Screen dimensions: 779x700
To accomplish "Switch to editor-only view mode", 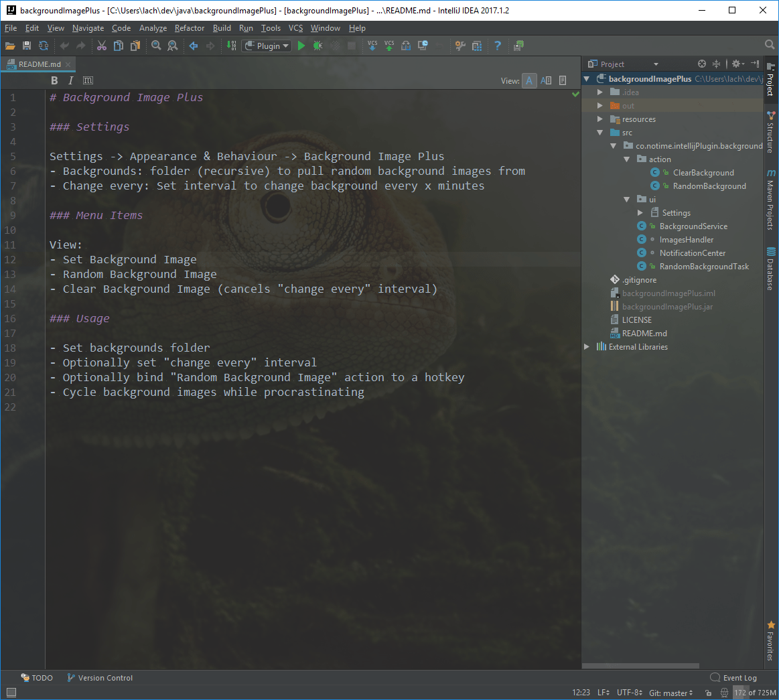I will tap(529, 80).
